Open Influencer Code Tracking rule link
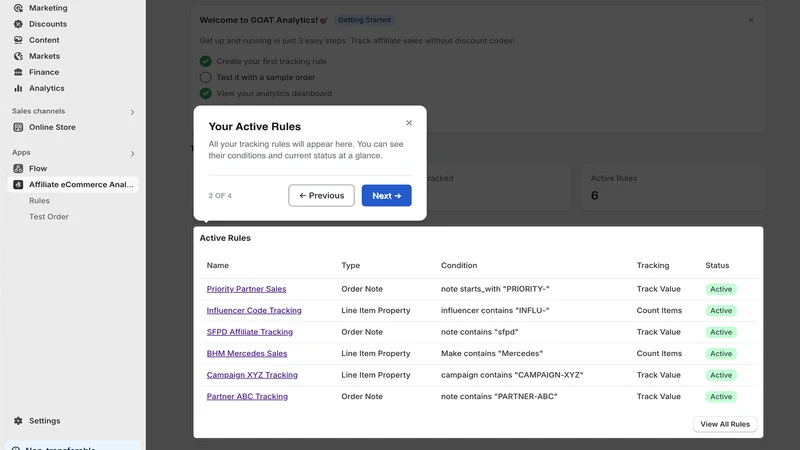 point(254,310)
